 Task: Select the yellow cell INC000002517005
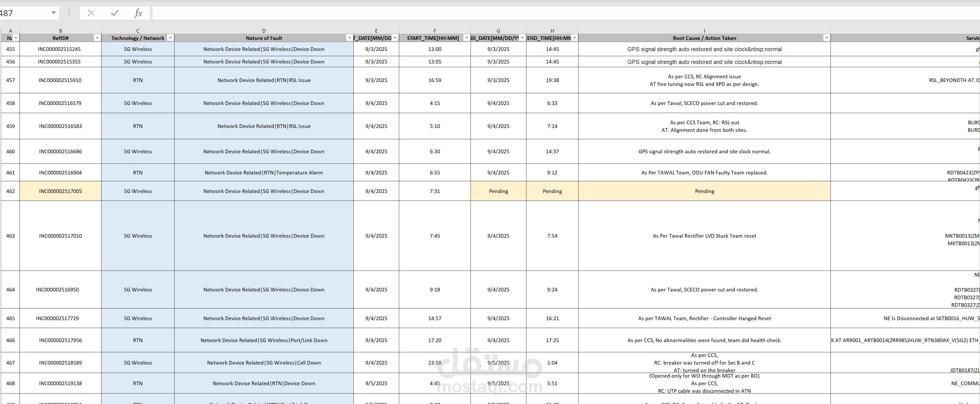61,191
